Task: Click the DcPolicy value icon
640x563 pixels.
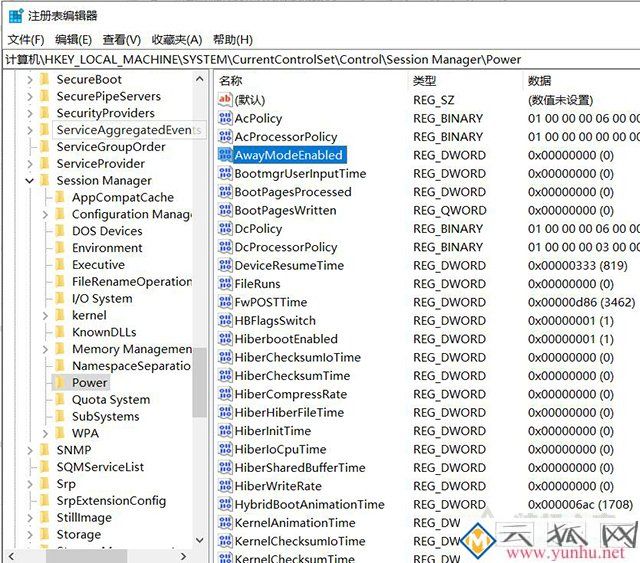Action: 225,228
